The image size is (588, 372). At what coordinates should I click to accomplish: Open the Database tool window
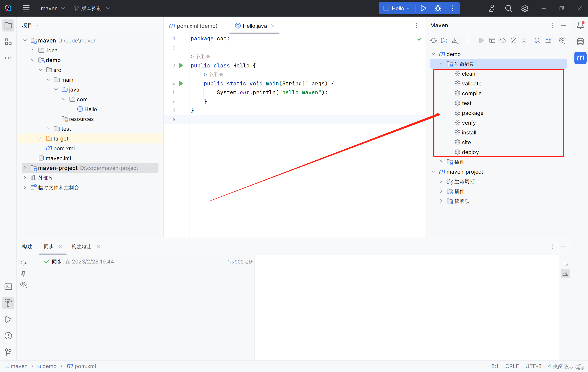click(580, 42)
